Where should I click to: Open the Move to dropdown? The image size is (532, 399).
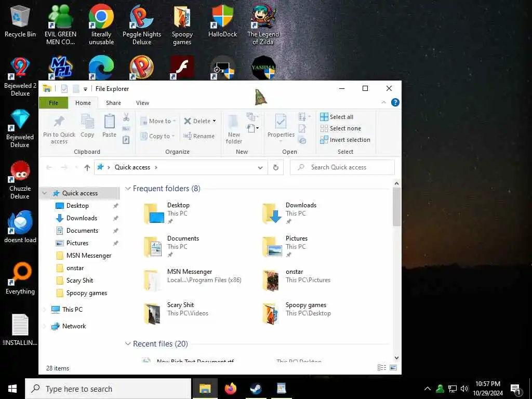158,121
